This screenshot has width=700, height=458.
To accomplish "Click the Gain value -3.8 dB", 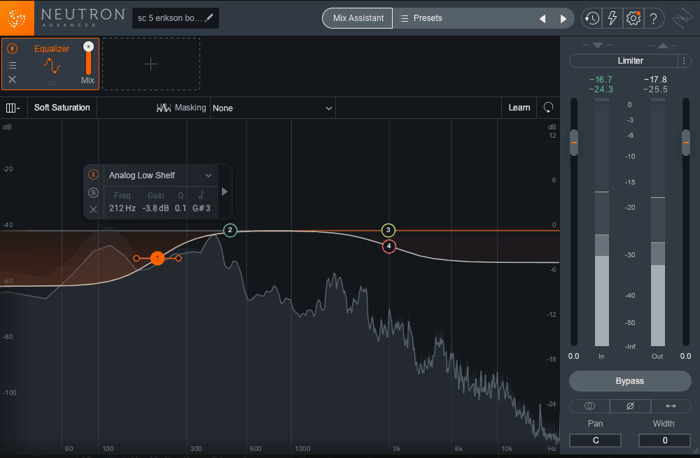I will [156, 208].
